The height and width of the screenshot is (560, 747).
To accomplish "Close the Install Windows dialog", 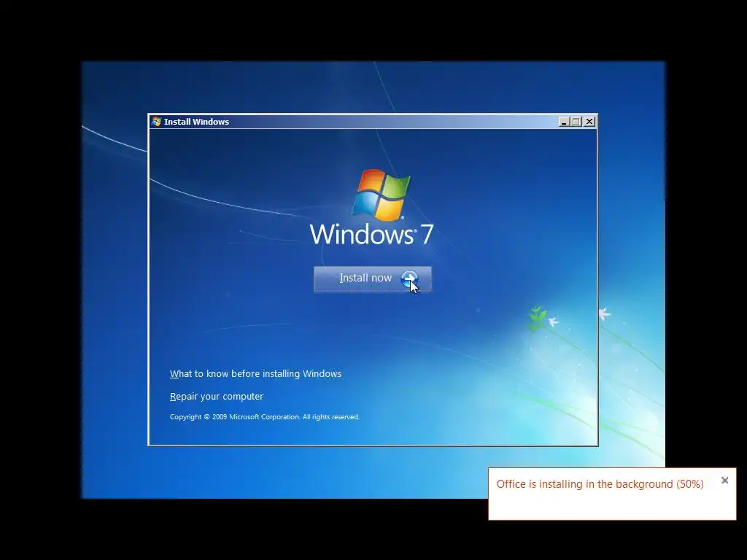I will (x=589, y=122).
